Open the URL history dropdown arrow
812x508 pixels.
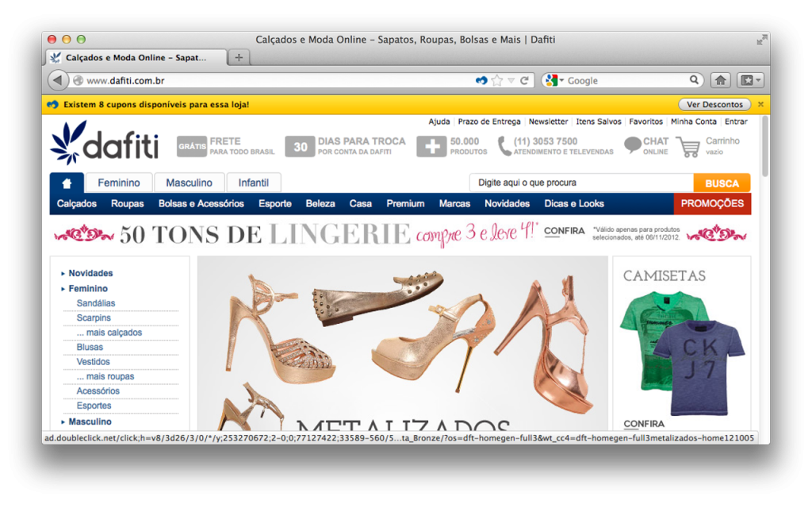(x=511, y=80)
